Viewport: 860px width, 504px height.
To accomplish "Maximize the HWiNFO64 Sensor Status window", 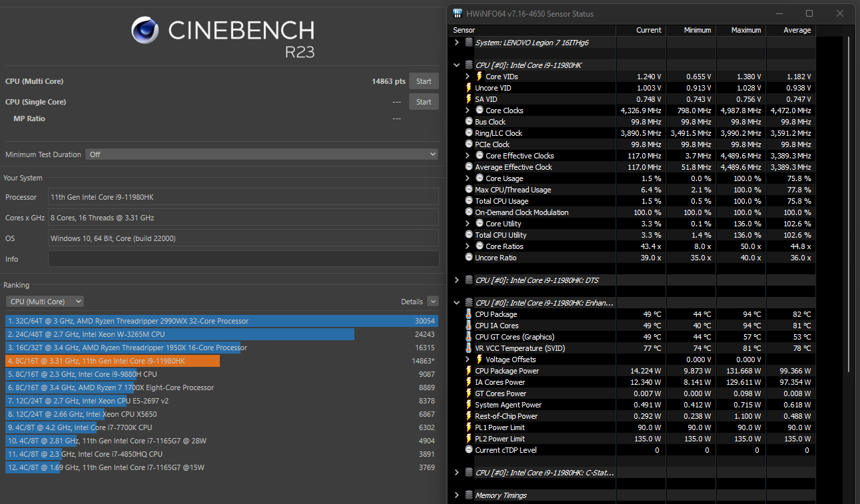I will click(x=809, y=13).
